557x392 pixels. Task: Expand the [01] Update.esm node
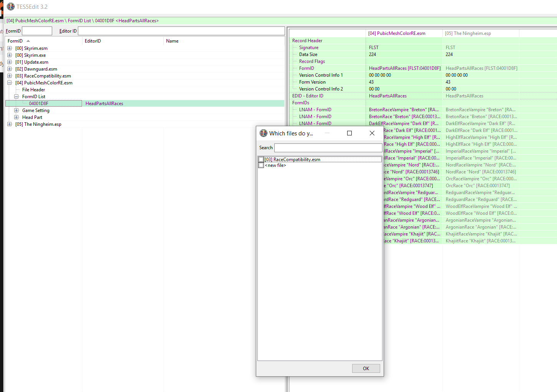pos(10,62)
